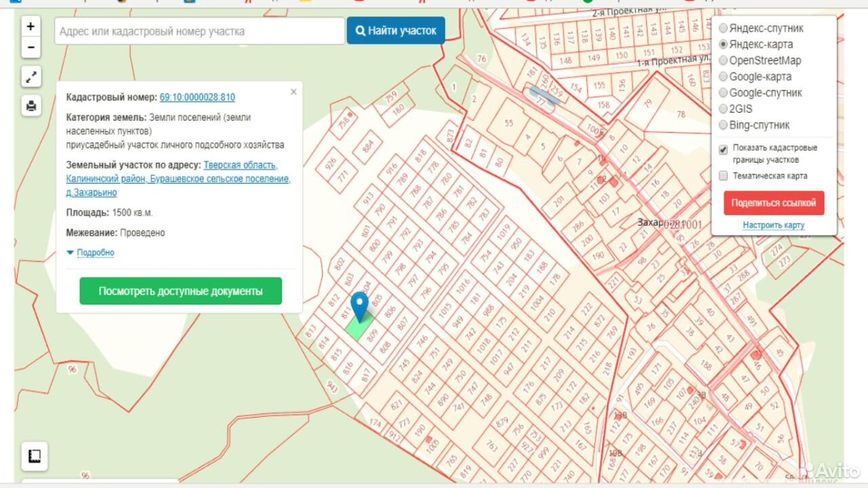The height and width of the screenshot is (488, 868).
Task: Open the measuring ruler tool
Action: 35,456
